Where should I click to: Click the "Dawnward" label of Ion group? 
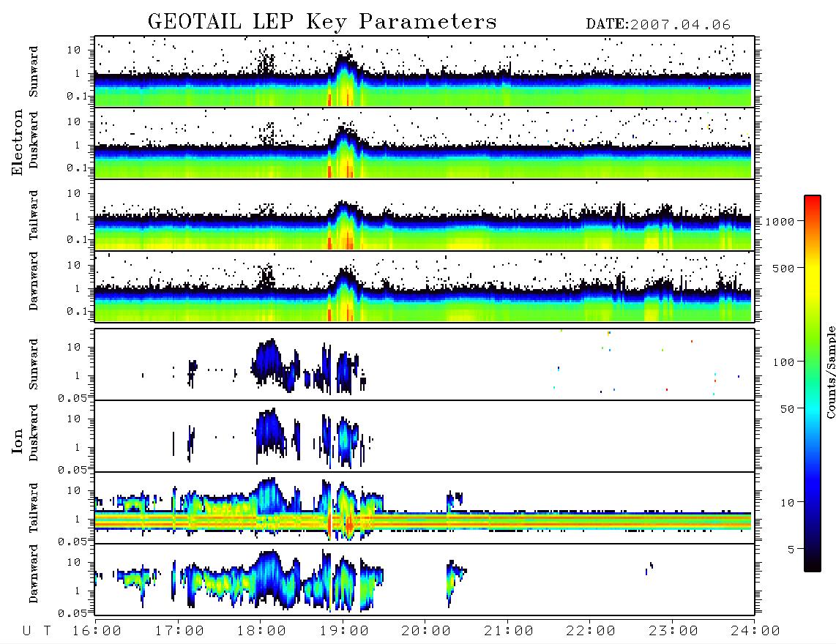click(34, 574)
